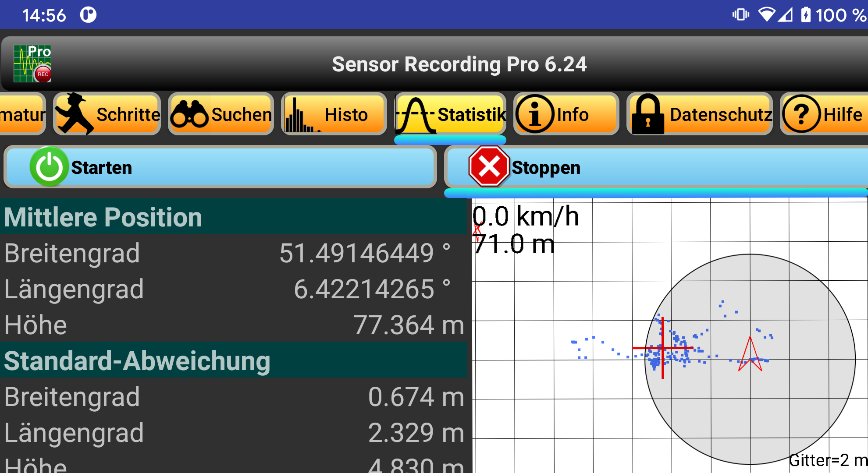Open the Info tab

(x=566, y=114)
